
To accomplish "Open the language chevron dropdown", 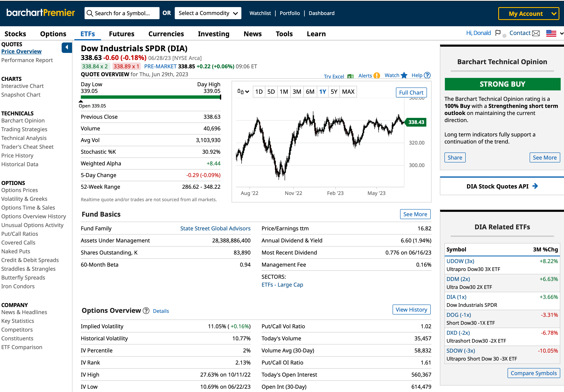I will tap(561, 33).
